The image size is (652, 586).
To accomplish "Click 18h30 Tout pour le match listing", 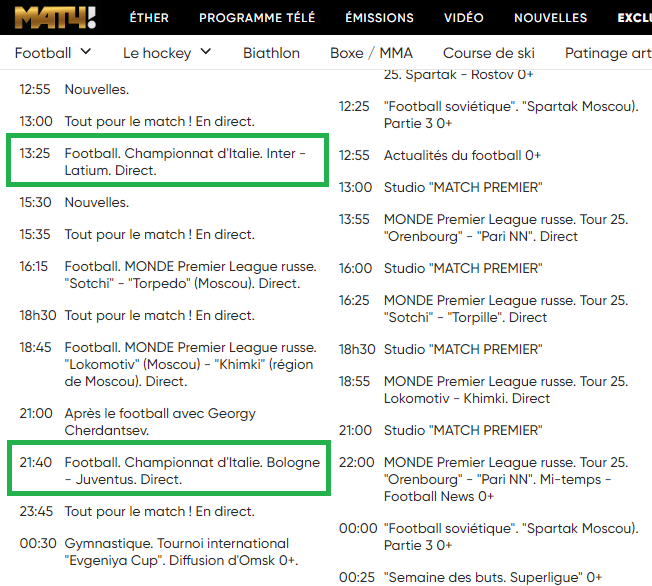I will (137, 316).
